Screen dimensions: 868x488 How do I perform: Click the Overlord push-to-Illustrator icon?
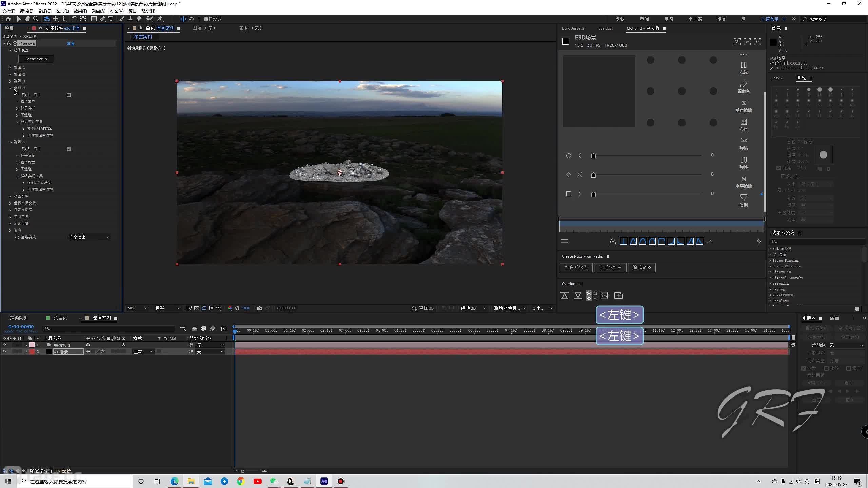click(565, 296)
